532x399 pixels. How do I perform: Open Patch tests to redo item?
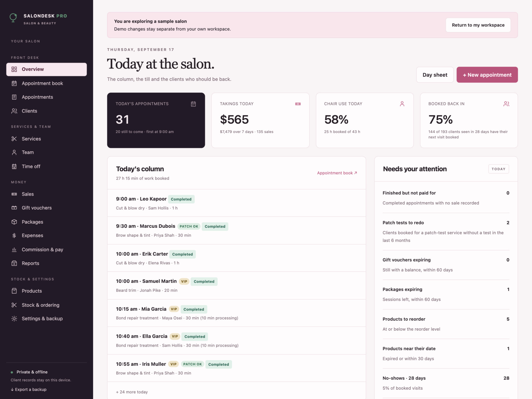coord(446,231)
